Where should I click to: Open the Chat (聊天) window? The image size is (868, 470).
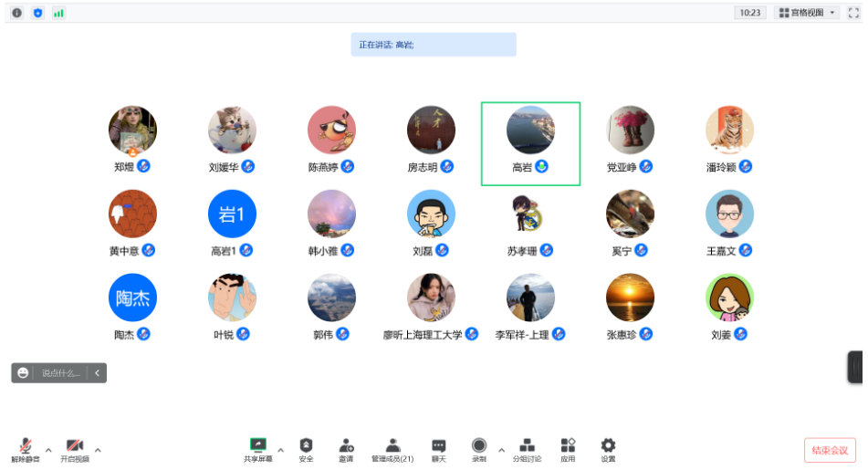point(438,448)
